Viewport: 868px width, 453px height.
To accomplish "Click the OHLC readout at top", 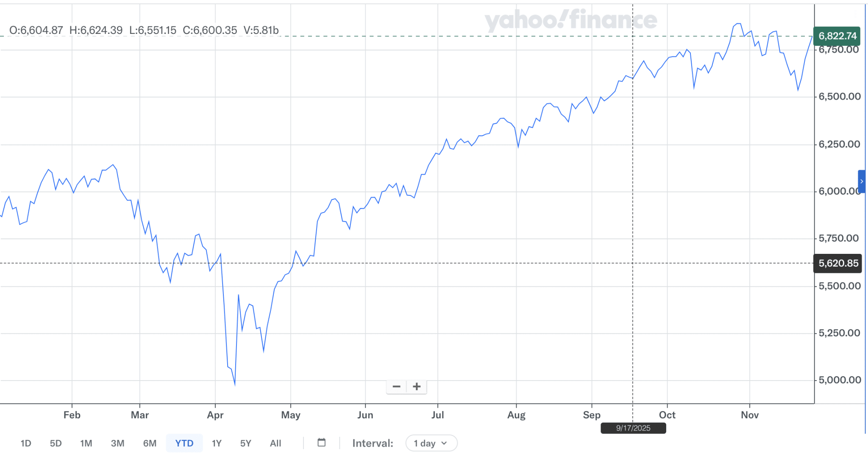I will [144, 31].
